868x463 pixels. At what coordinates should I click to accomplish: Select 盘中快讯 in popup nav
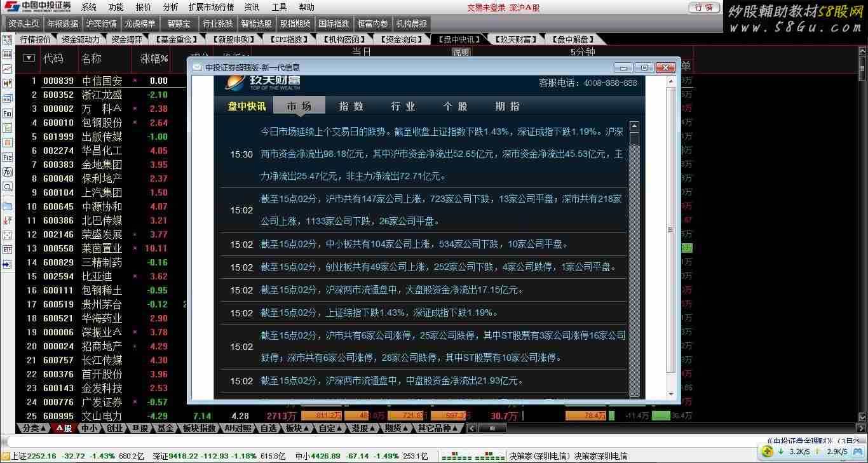click(x=247, y=106)
